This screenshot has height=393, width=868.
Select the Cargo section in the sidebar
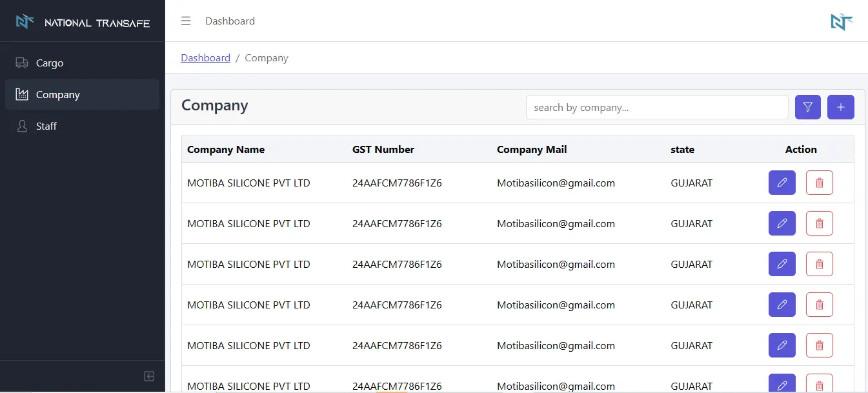tap(50, 63)
